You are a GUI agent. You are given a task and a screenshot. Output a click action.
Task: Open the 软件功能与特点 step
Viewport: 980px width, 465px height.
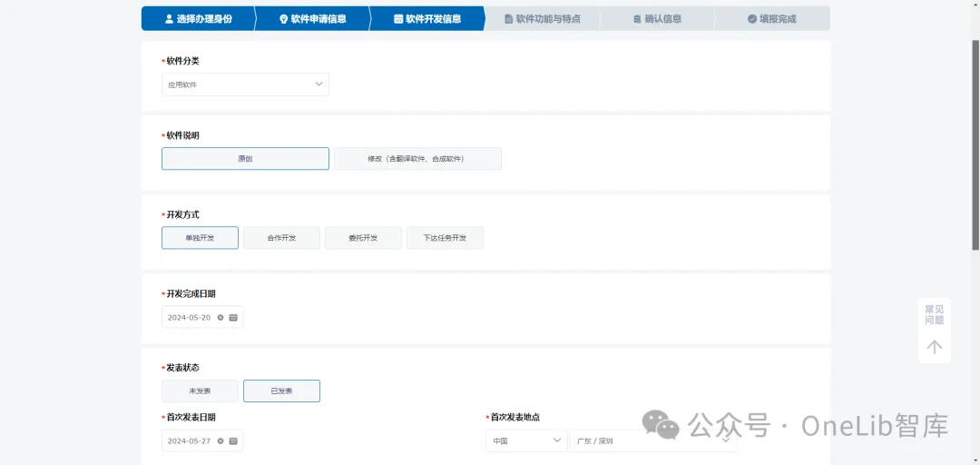coord(542,19)
